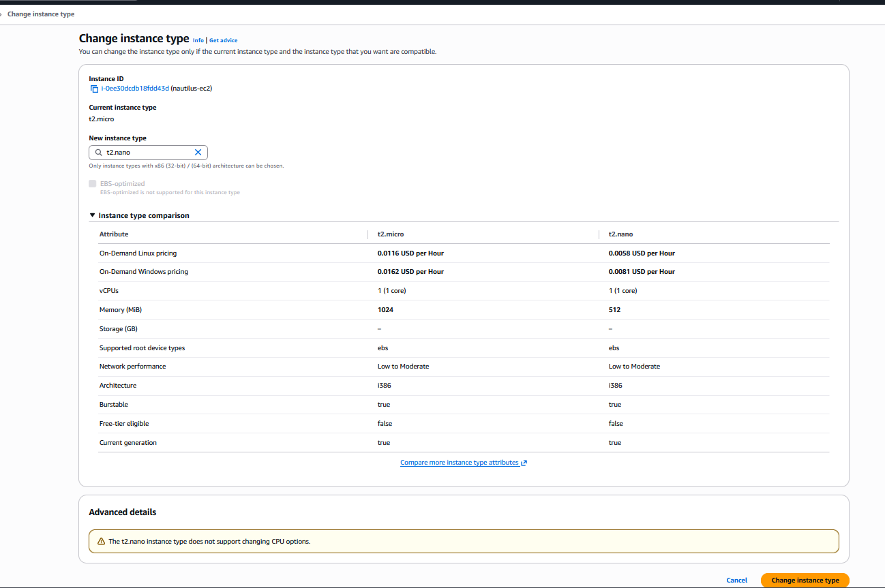The width and height of the screenshot is (885, 588).
Task: Click the t2.nano CPU options warning message
Action: (209, 542)
